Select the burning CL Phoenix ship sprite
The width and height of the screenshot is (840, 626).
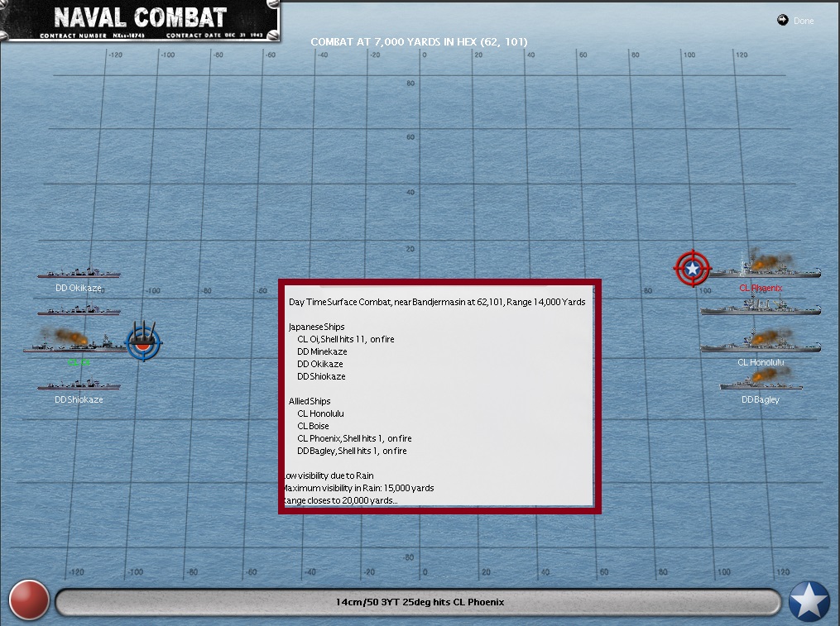pyautogui.click(x=766, y=265)
